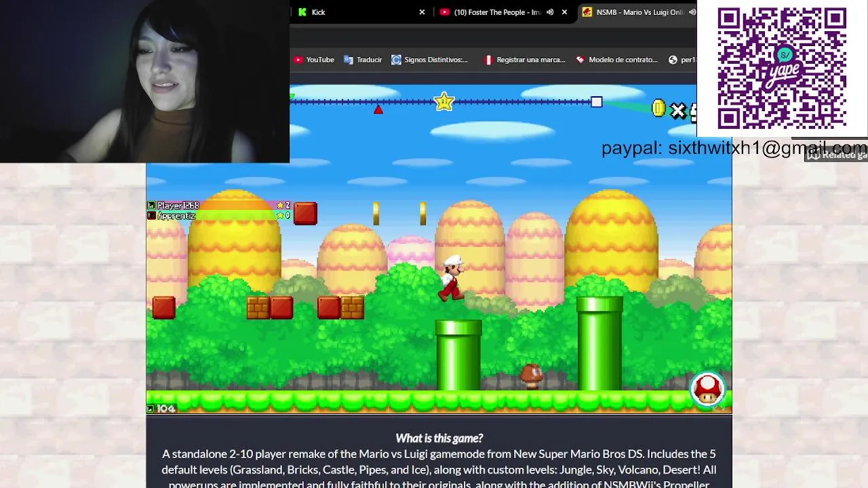Image resolution: width=868 pixels, height=488 pixels.
Task: Click the reserve mushroom item icon
Action: pos(707,389)
